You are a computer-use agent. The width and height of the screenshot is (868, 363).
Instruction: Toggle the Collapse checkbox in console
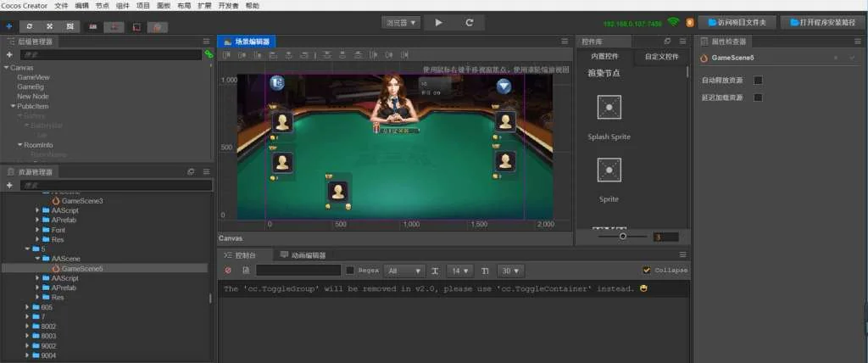647,271
